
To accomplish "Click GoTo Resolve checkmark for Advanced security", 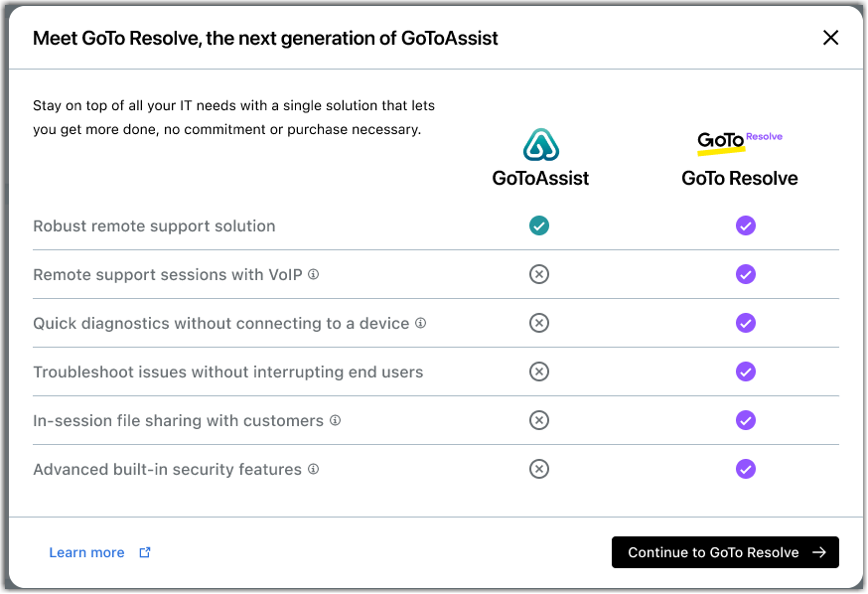I will coord(746,469).
